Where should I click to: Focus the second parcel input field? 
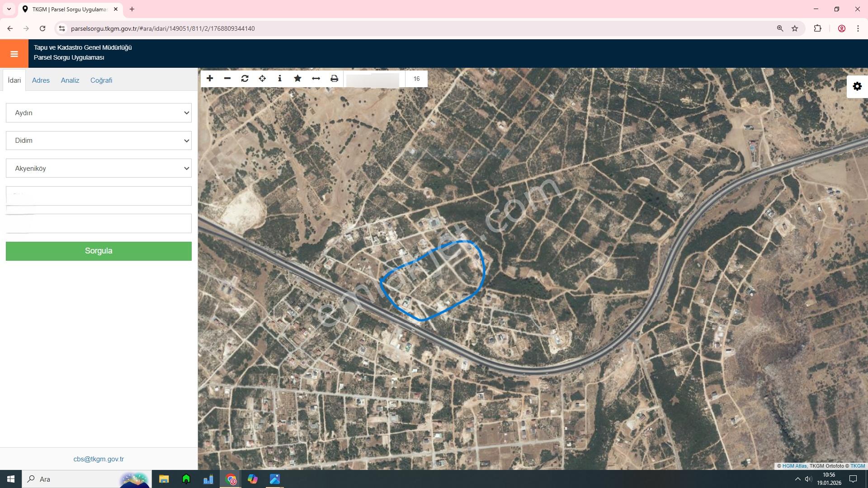(99, 224)
